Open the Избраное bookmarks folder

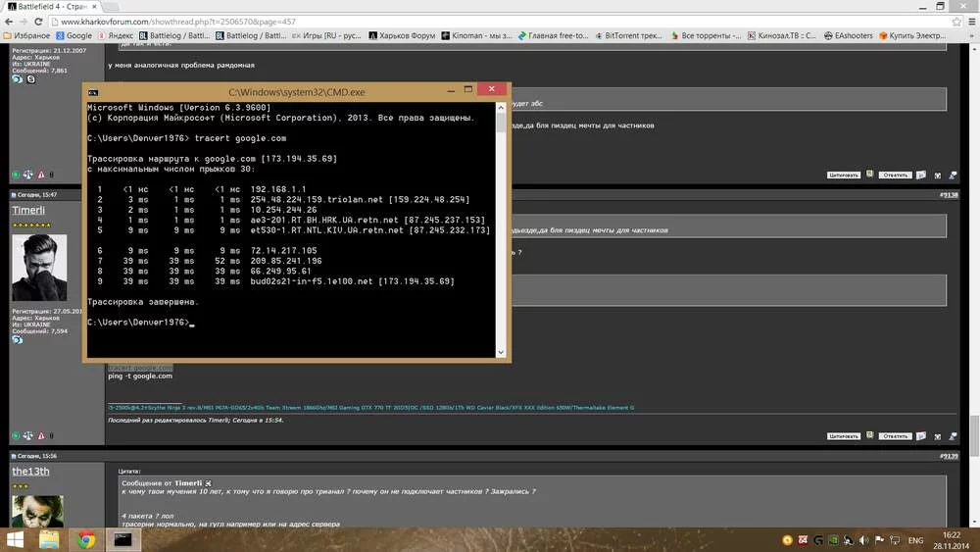[x=26, y=35]
